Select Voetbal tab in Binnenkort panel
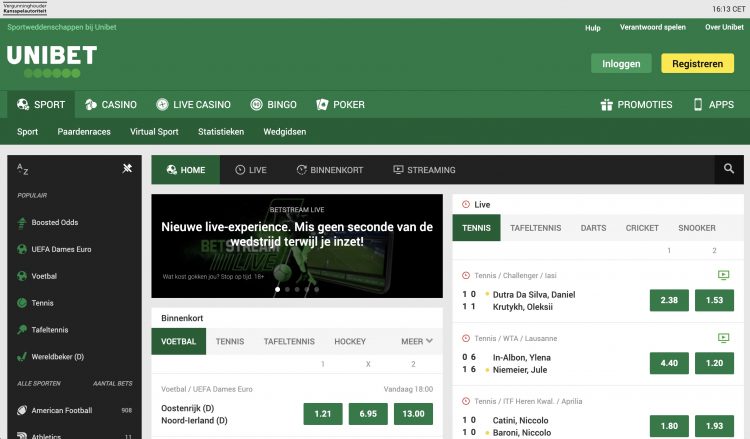Image resolution: width=750 pixels, height=439 pixels. tap(178, 341)
